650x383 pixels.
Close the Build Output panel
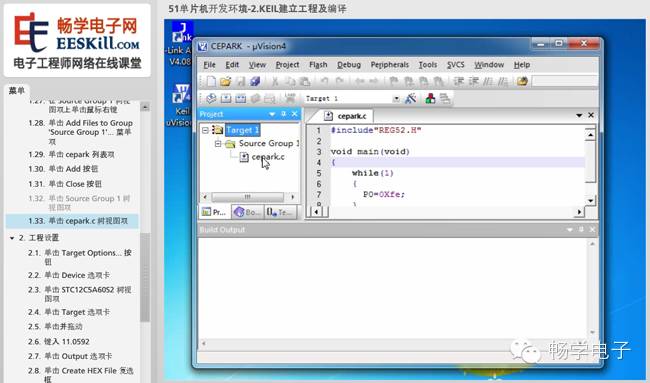[592, 229]
